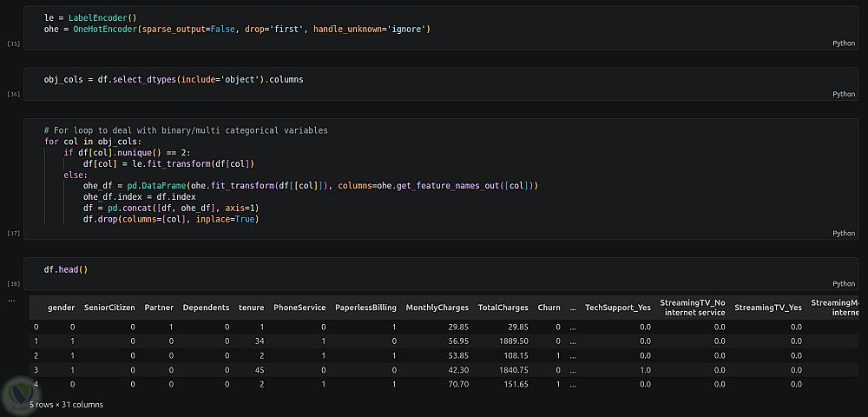Select the Churn column header
This screenshot has height=417, width=868.
tap(549, 308)
